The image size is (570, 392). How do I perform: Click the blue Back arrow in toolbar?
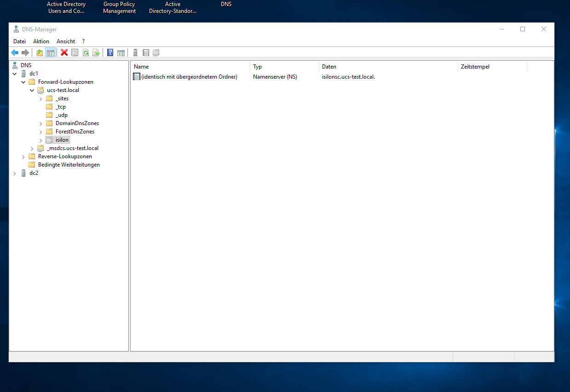tap(15, 53)
